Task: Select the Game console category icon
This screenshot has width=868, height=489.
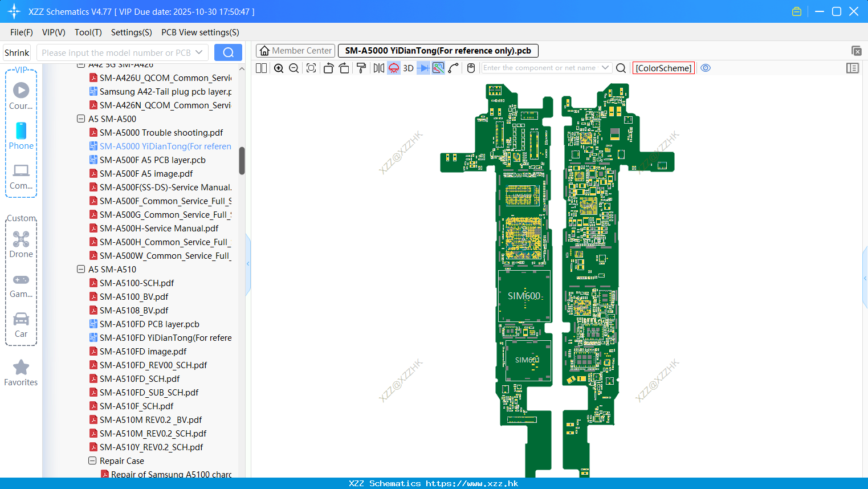Action: (x=21, y=285)
